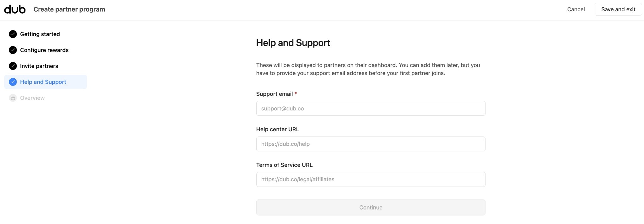The height and width of the screenshot is (224, 644).
Task: Click the Create partner program title
Action: coord(69,9)
